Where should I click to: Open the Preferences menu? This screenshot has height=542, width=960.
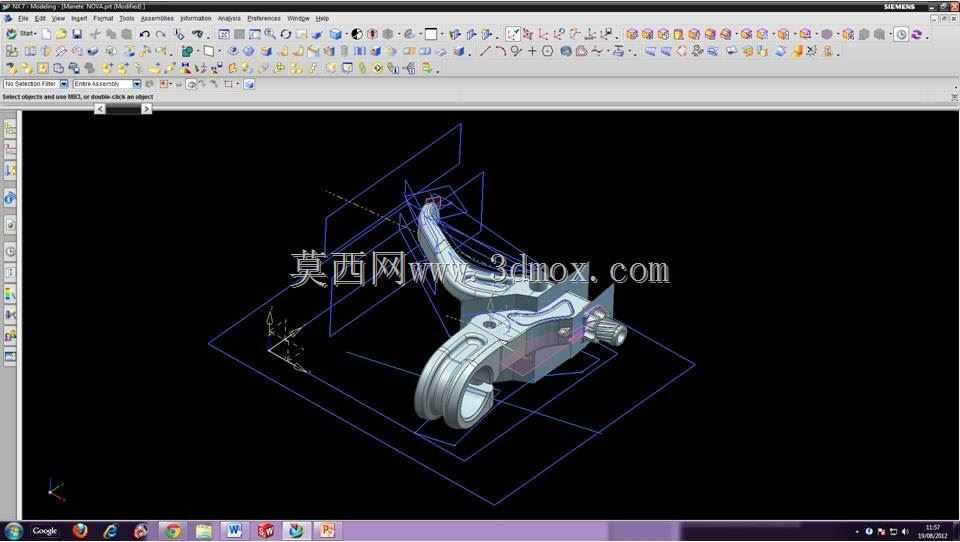click(264, 18)
